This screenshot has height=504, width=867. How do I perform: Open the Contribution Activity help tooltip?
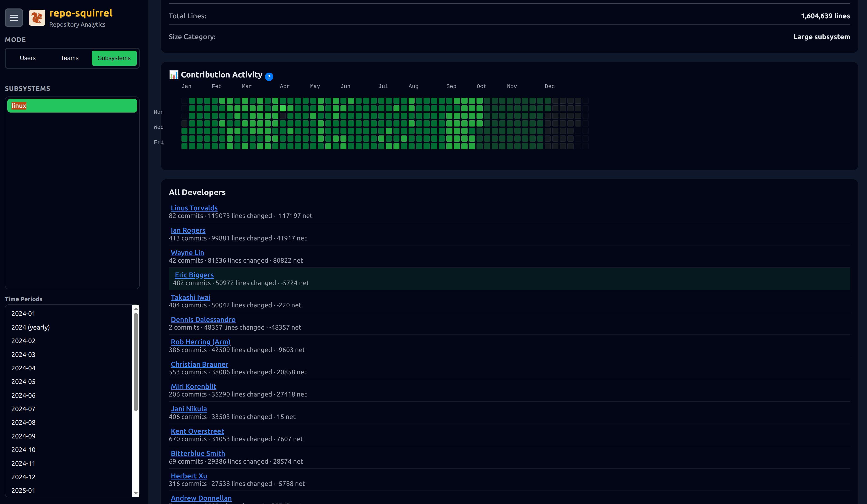(269, 77)
